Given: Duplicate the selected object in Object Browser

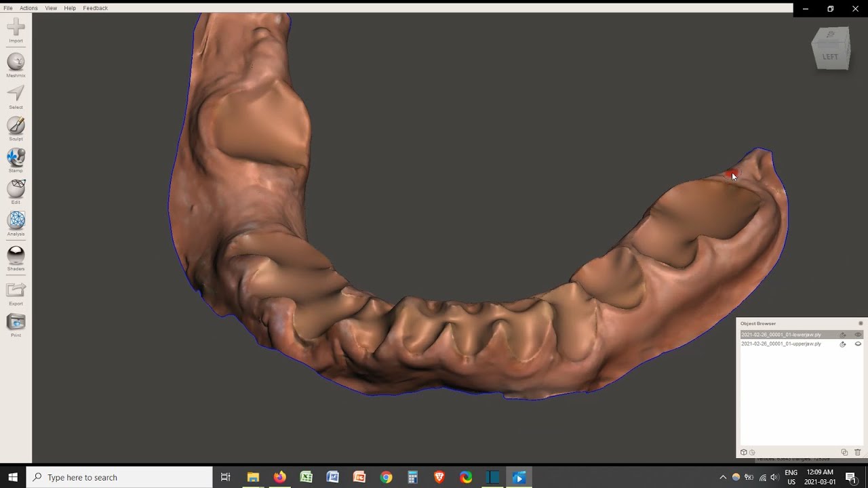Looking at the screenshot, I should pos(844,452).
